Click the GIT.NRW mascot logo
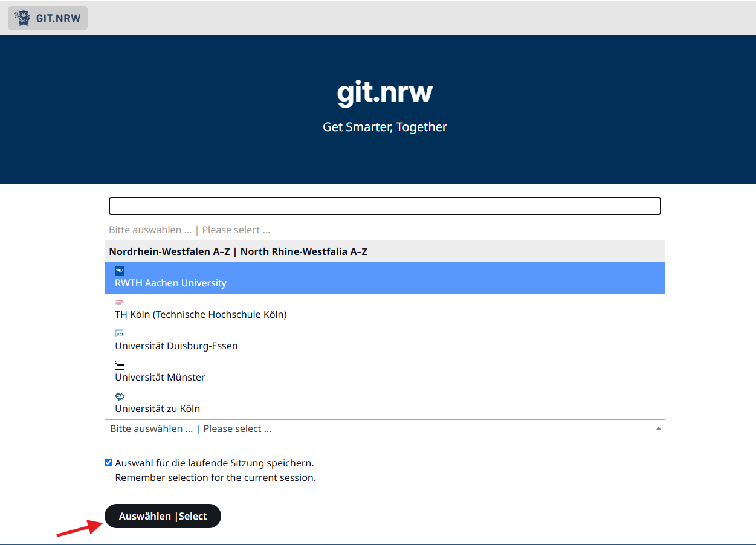 point(22,18)
